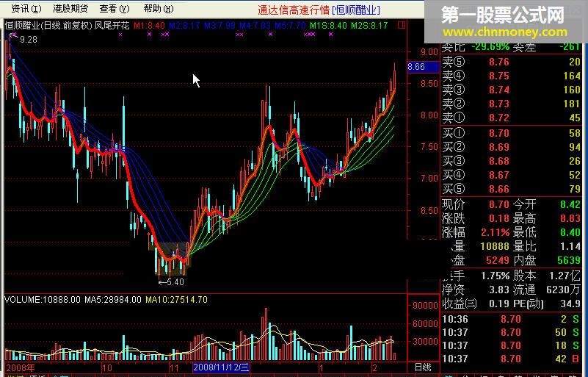Click the 流通 6230万 value
588x377 pixels.
point(564,290)
